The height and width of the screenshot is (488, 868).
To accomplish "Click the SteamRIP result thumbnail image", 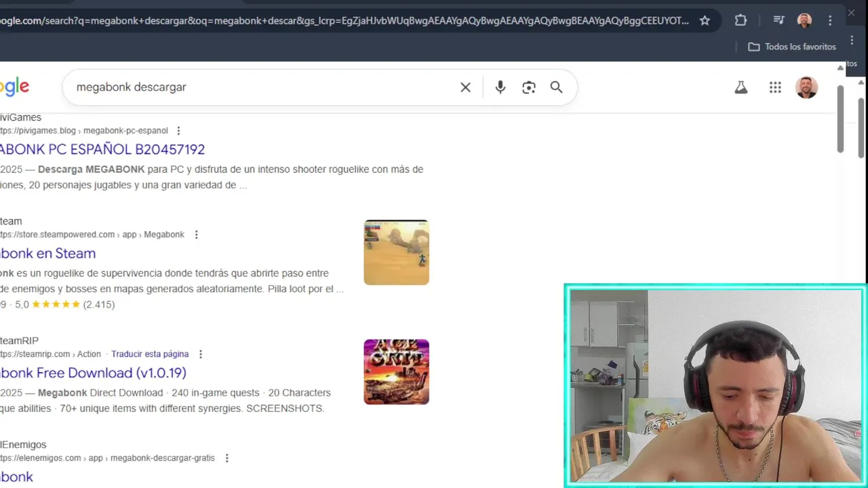I will coord(396,372).
